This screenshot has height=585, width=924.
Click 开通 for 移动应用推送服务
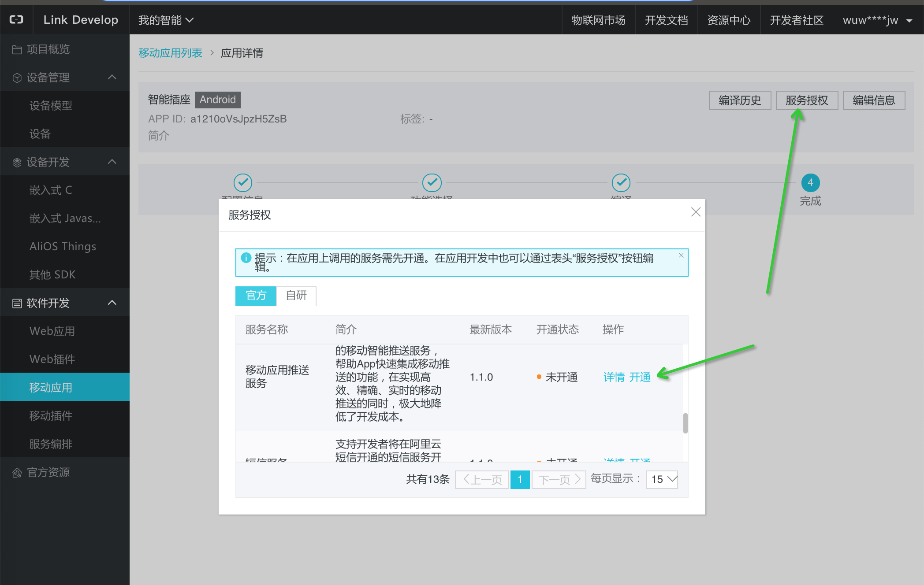640,377
